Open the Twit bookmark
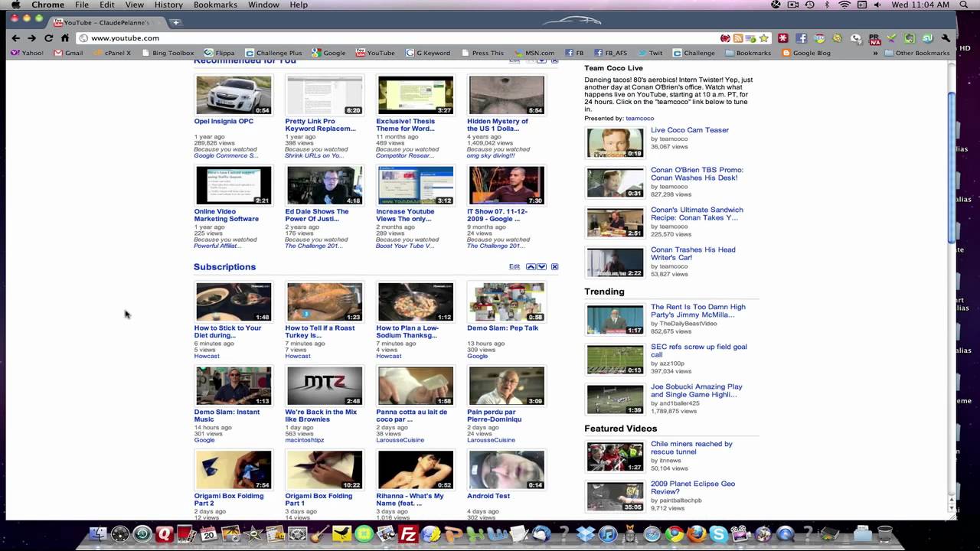This screenshot has height=551, width=980. (x=650, y=53)
